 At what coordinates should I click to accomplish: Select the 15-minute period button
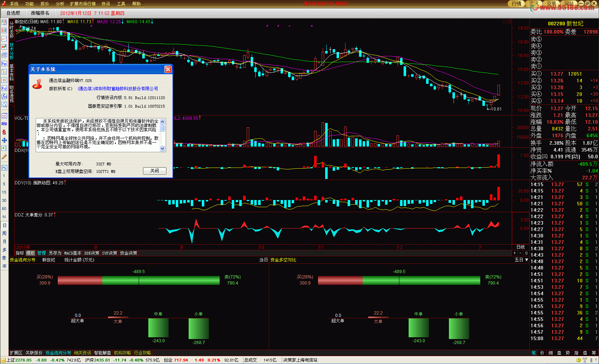click(4, 192)
